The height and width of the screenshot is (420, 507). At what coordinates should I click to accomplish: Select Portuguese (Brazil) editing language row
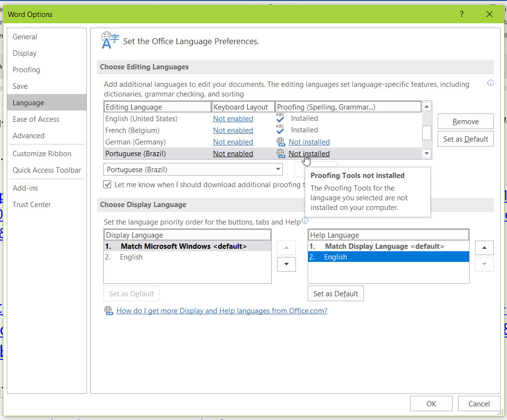click(262, 154)
